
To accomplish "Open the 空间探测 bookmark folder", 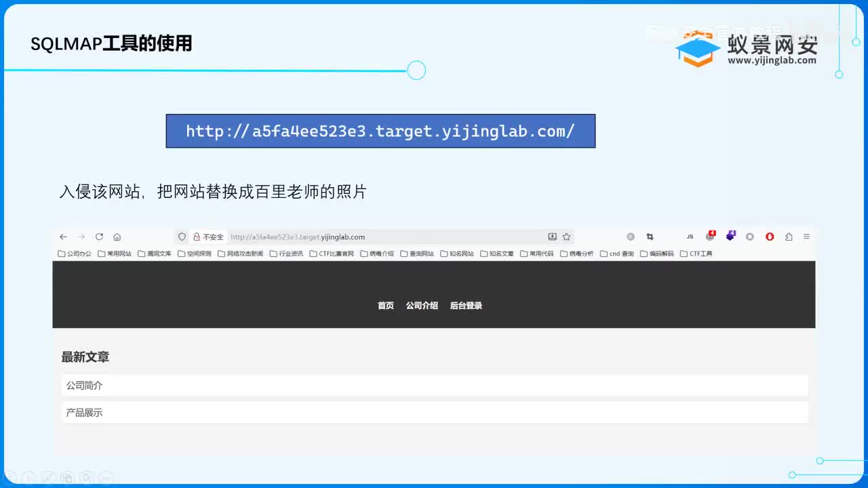I will (195, 253).
